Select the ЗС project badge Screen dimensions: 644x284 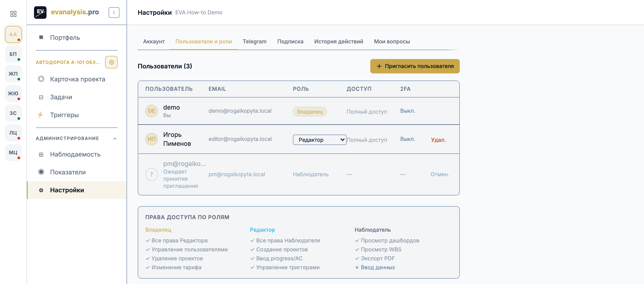pos(13,113)
